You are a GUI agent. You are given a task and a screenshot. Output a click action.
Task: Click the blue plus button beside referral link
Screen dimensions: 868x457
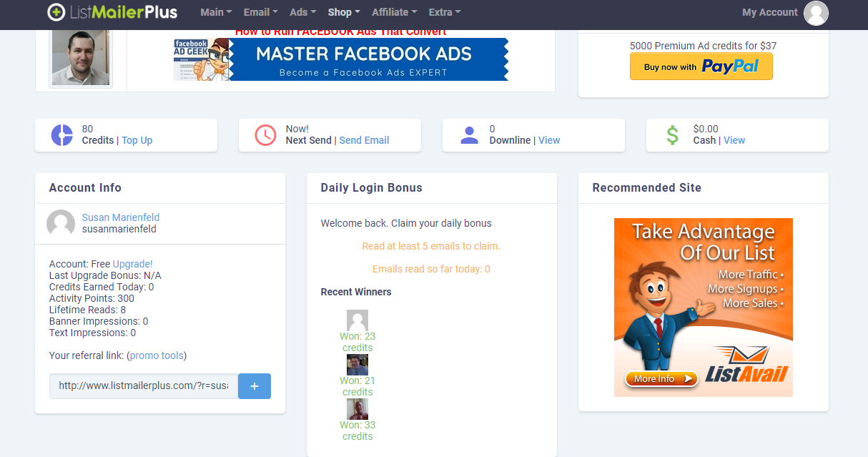point(255,385)
